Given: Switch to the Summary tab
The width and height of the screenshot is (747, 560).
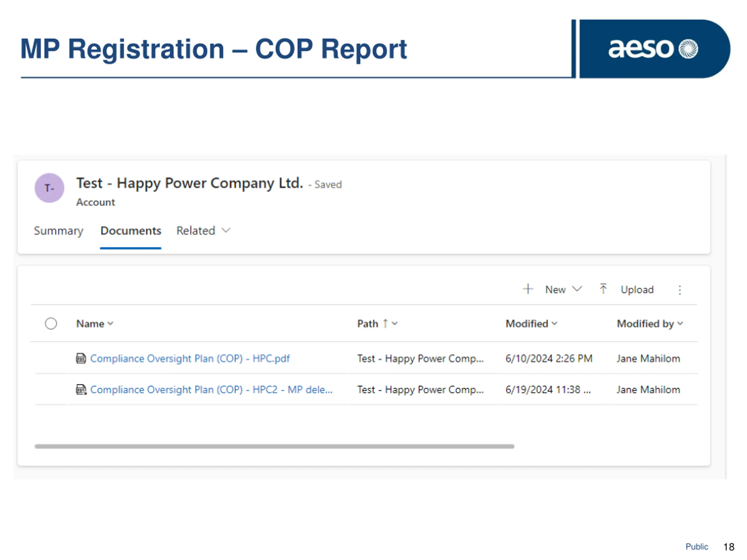Looking at the screenshot, I should 58,230.
